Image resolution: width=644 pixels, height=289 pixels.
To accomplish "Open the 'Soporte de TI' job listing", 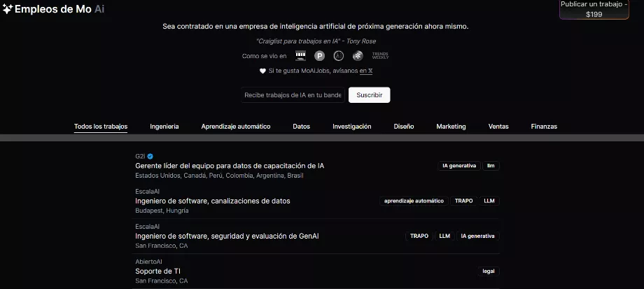I will pos(157,272).
